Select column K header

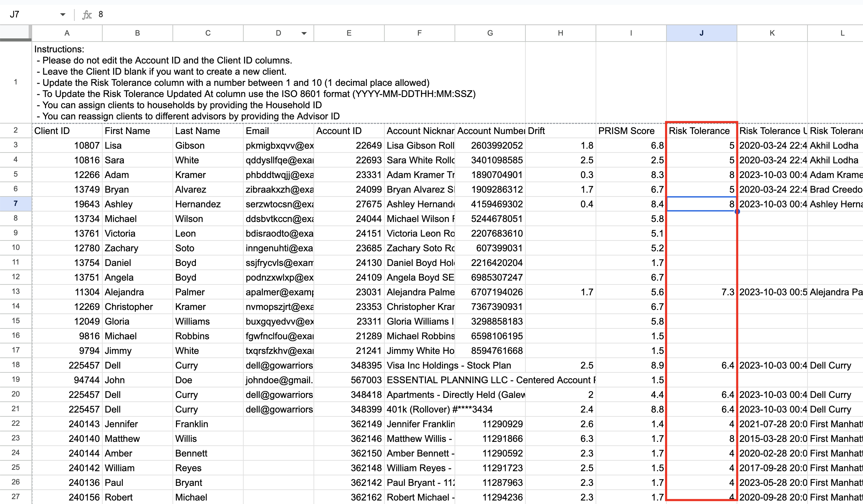click(772, 33)
